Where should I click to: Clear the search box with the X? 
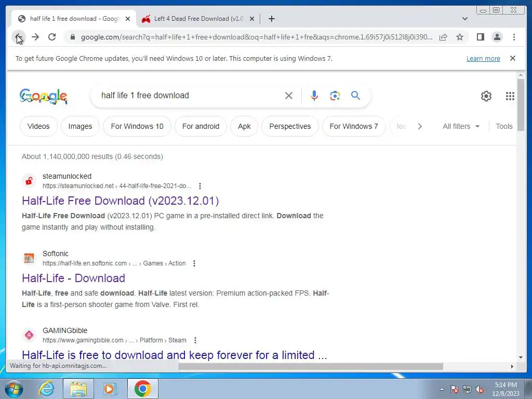pyautogui.click(x=289, y=96)
